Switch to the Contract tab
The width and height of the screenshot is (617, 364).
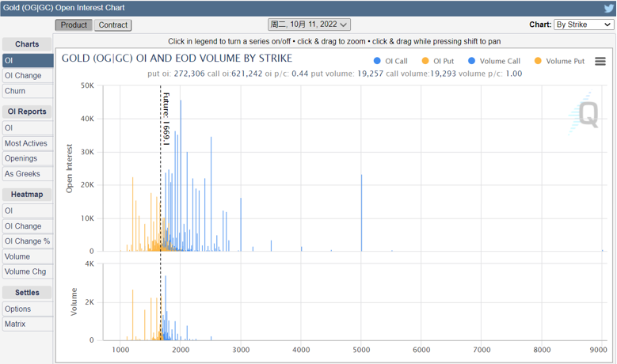pyautogui.click(x=113, y=25)
